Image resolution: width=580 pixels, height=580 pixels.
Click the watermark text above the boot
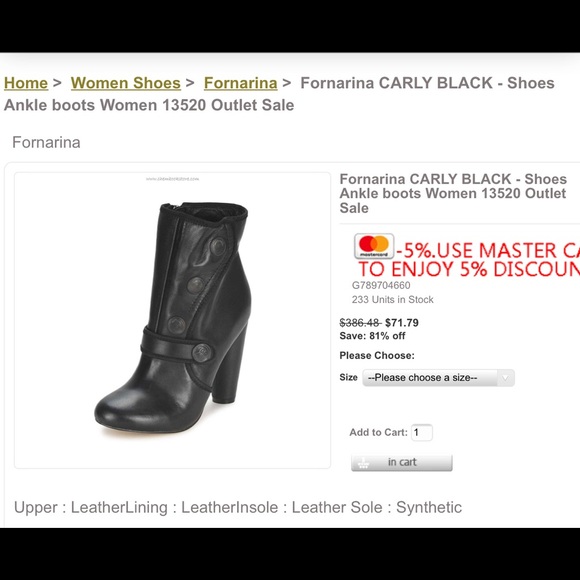pyautogui.click(x=172, y=179)
